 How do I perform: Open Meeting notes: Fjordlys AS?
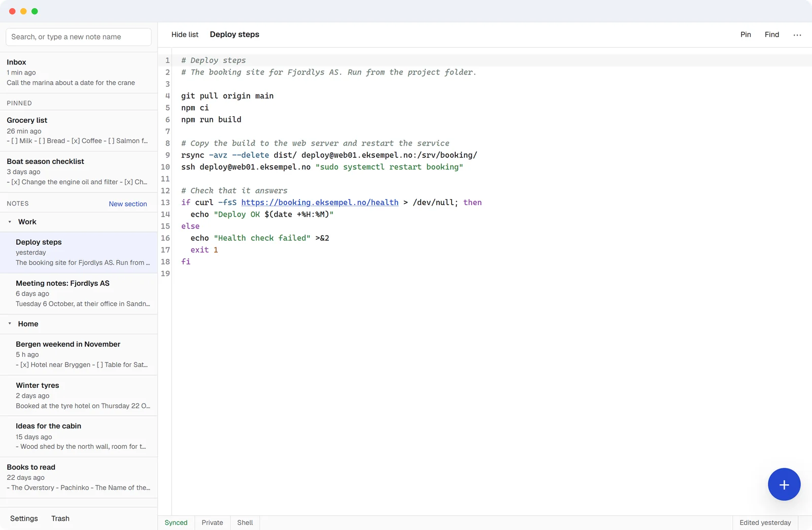pos(79,293)
